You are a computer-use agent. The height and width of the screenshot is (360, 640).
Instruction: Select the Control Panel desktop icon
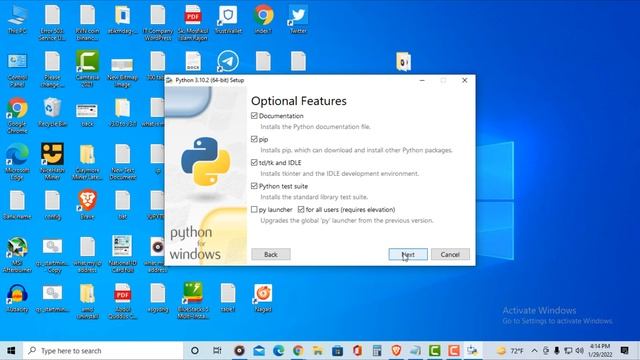[x=17, y=69]
